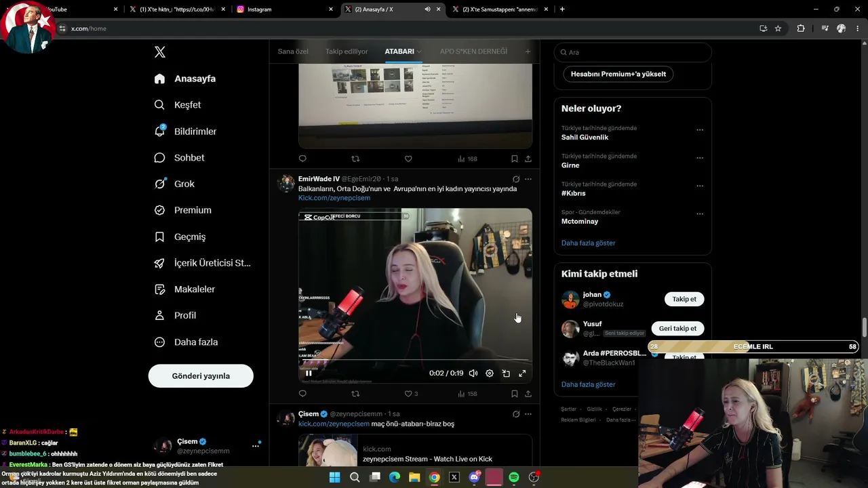This screenshot has width=868, height=488.
Task: Switch to Sana özel tab
Action: coord(293,52)
